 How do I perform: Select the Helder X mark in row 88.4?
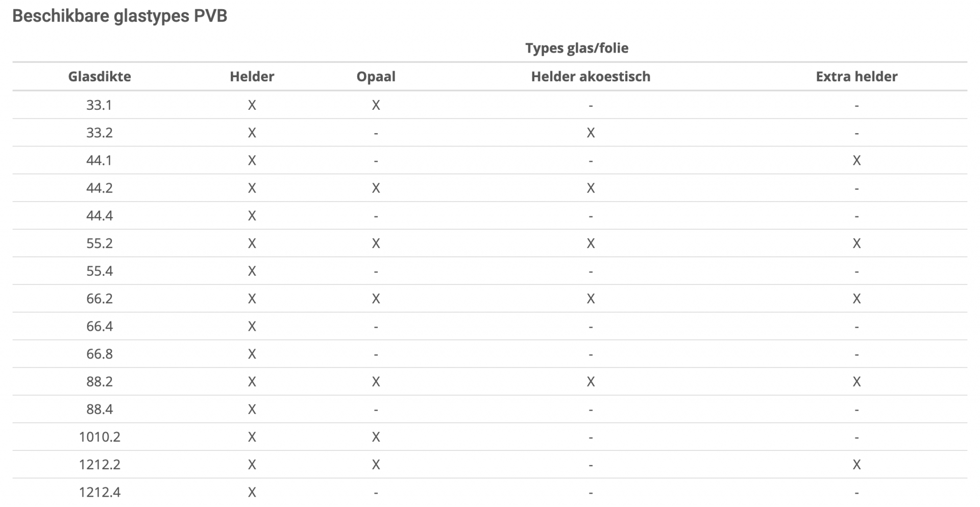pos(252,409)
